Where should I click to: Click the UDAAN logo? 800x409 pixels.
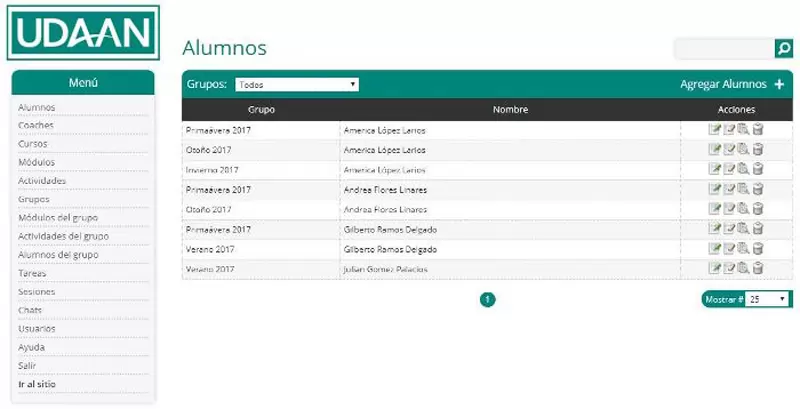(x=83, y=33)
